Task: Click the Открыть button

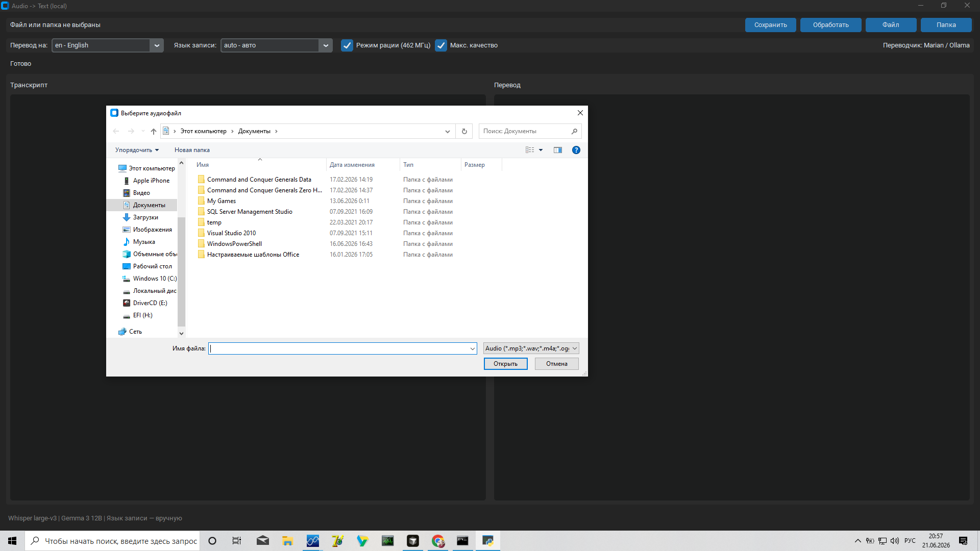Action: click(506, 364)
